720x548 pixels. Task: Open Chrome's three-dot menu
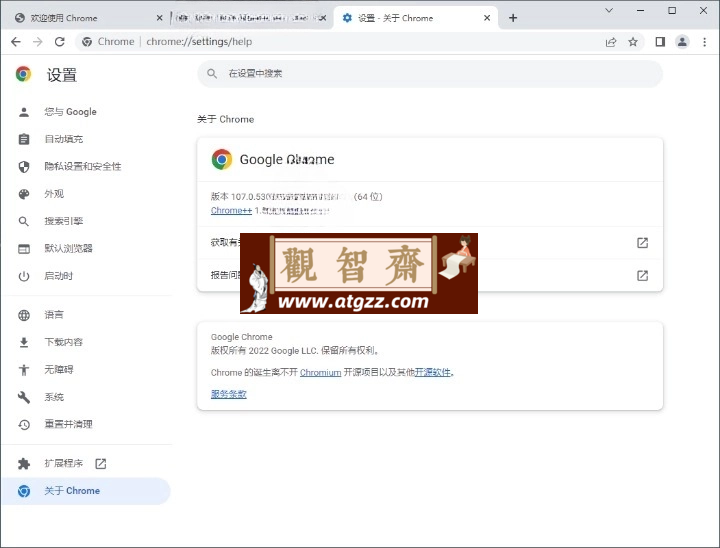[x=704, y=42]
